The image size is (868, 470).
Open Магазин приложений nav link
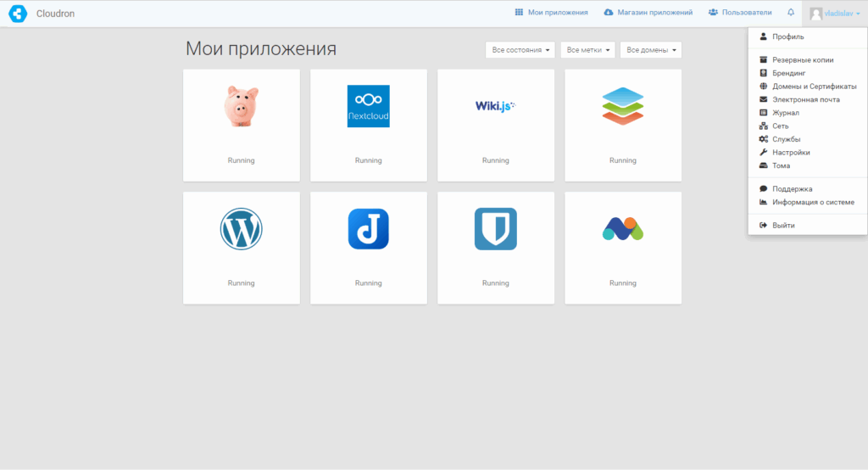point(648,12)
